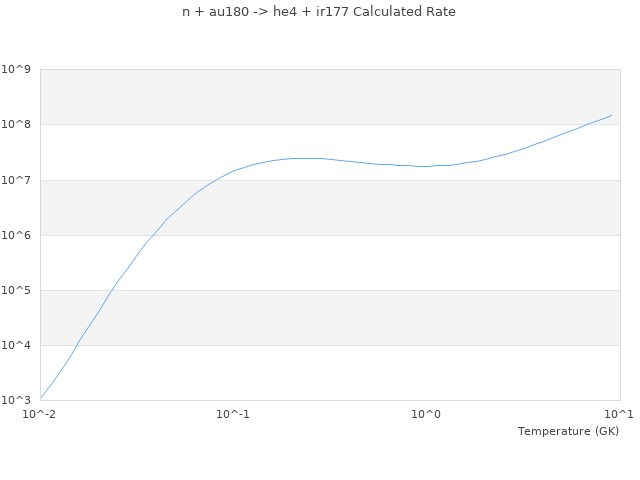Click the chart title about au180 calculated rate
Image resolution: width=640 pixels, height=480 pixels.
point(319,12)
